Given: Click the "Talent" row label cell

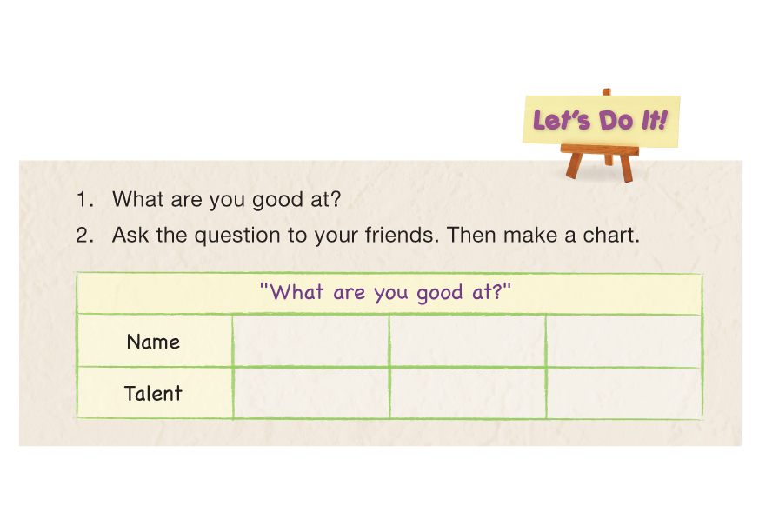Looking at the screenshot, I should click(x=154, y=393).
